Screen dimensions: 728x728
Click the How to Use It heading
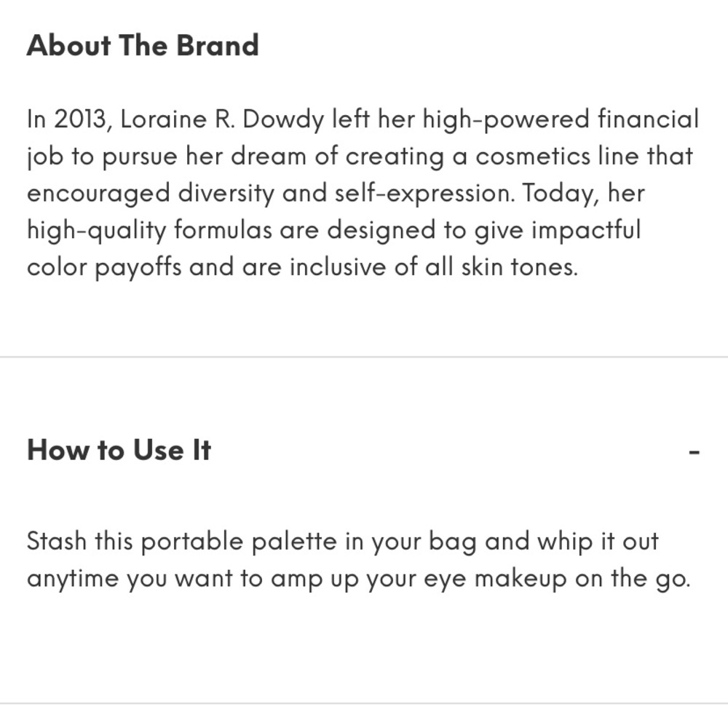coord(119,450)
